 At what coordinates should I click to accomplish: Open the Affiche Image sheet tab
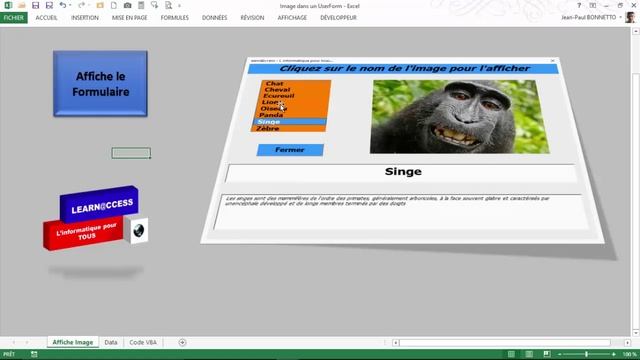[x=73, y=342]
